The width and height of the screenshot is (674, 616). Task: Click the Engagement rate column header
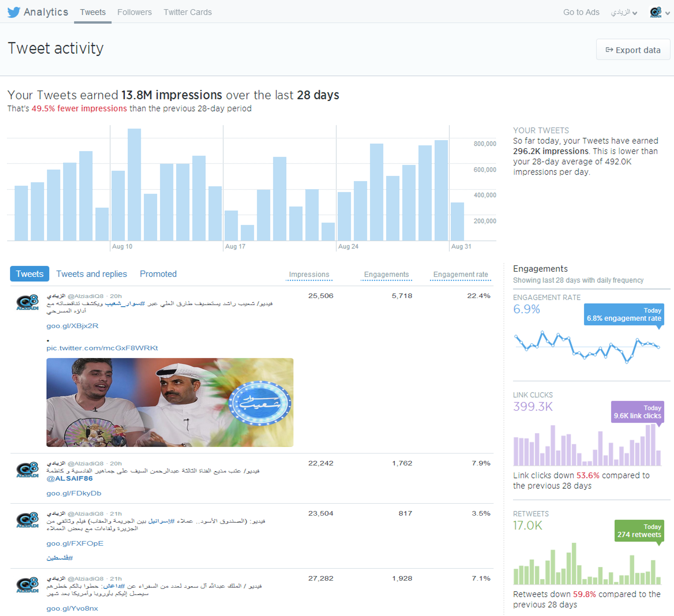tap(460, 274)
